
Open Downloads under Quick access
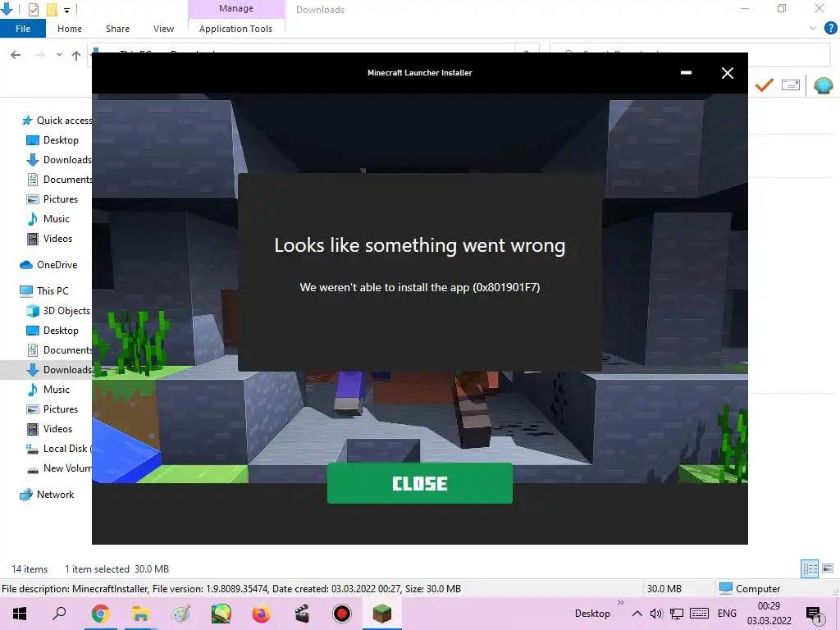(59, 160)
